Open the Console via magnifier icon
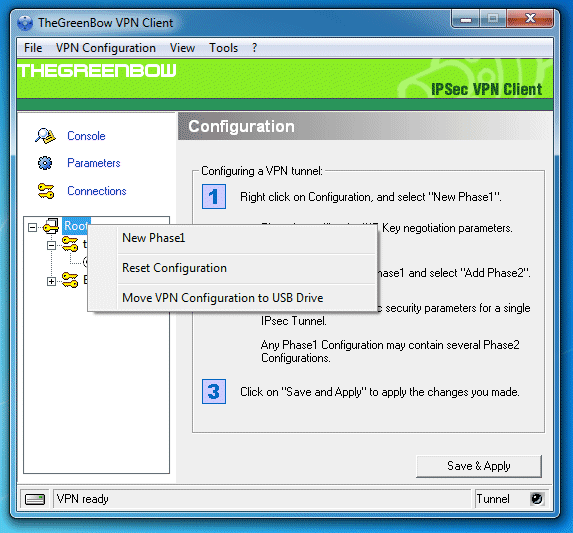 point(45,136)
